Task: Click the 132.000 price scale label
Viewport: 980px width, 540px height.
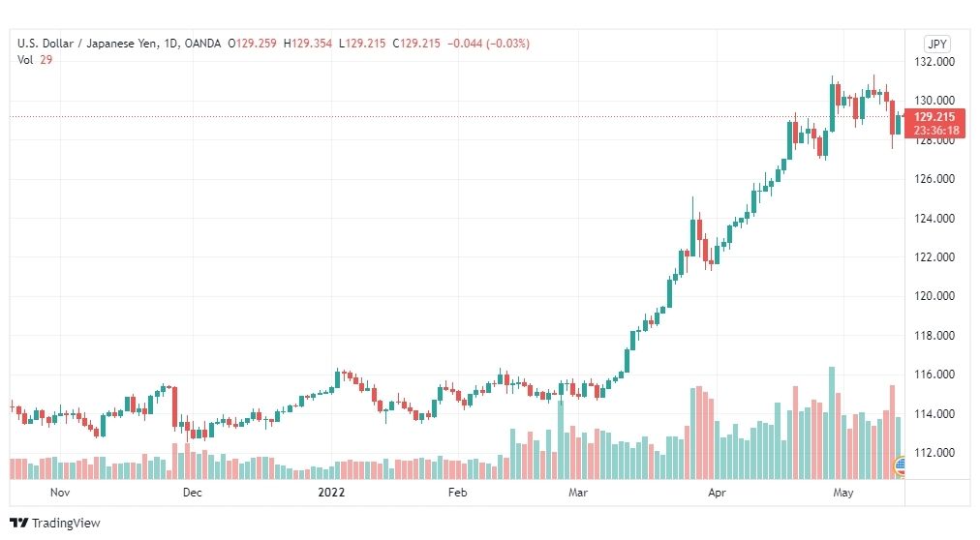Action: [x=934, y=62]
